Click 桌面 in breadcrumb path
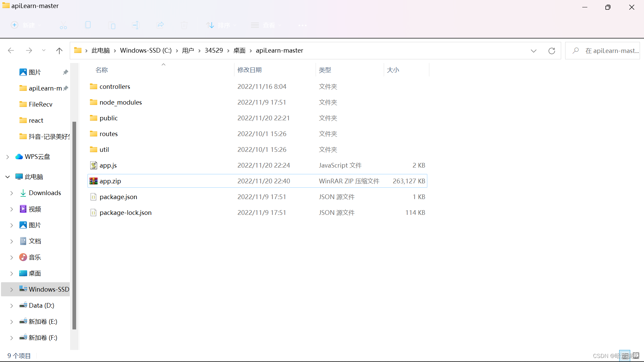 239,51
